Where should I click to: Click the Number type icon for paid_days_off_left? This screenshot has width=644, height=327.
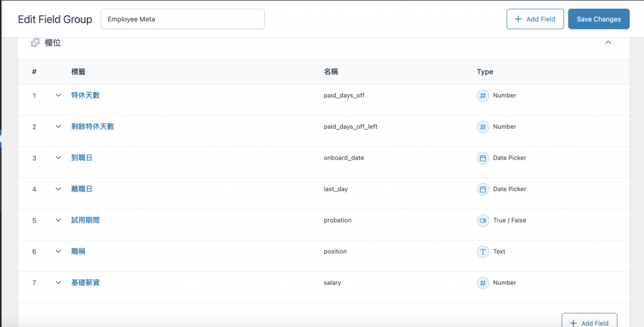point(482,126)
